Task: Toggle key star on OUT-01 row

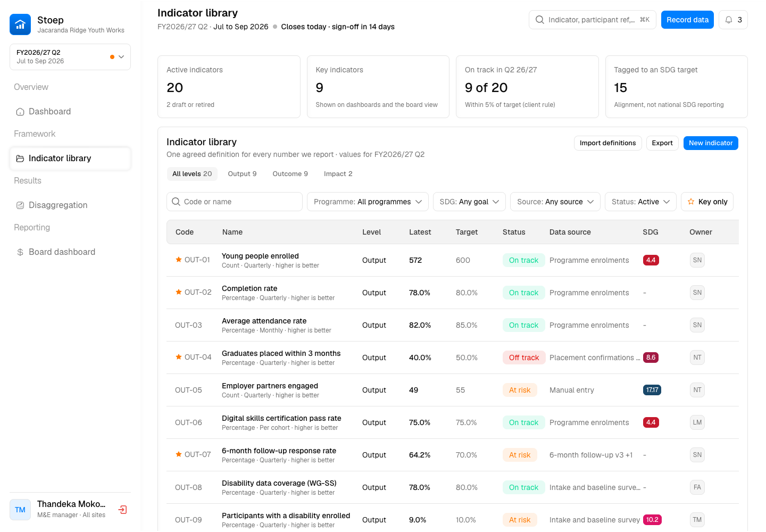Action: coord(179,260)
